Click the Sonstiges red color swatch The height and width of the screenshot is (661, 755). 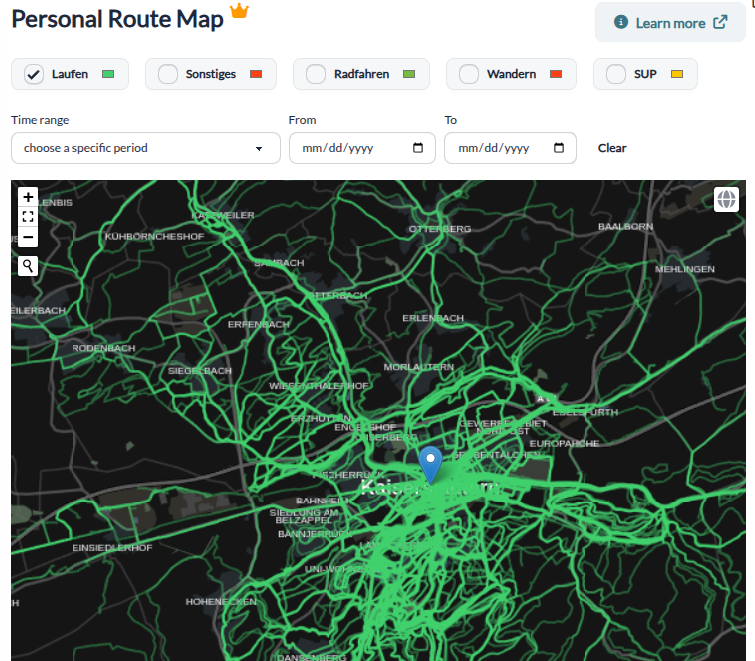coord(256,74)
